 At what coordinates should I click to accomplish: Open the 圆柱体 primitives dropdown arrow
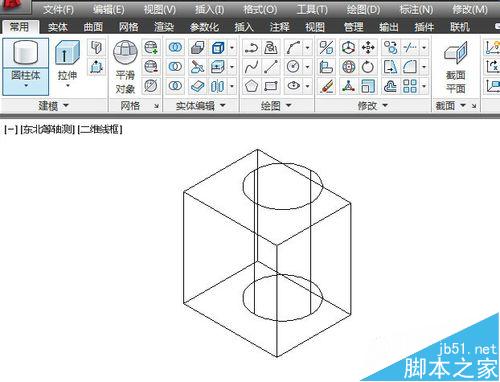click(26, 86)
